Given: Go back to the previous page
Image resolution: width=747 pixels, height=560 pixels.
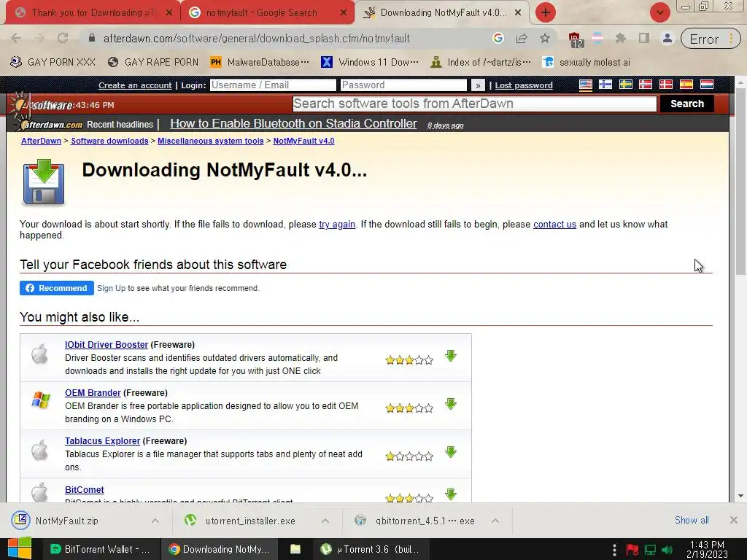Looking at the screenshot, I should (x=16, y=38).
